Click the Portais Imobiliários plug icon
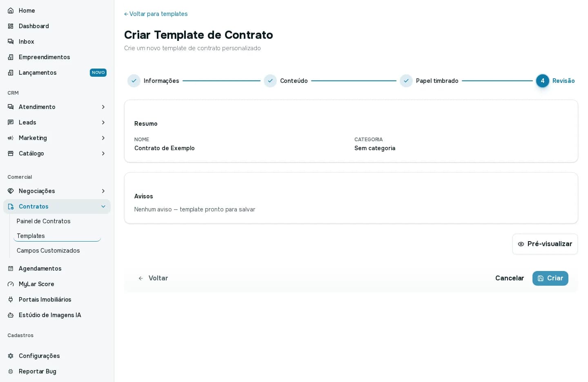Image resolution: width=588 pixels, height=382 pixels. pos(11,300)
